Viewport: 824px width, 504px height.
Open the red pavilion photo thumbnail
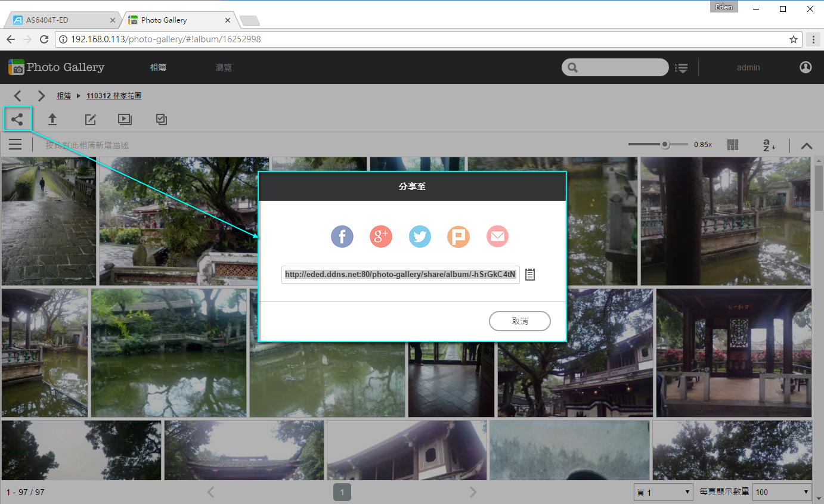(733, 353)
